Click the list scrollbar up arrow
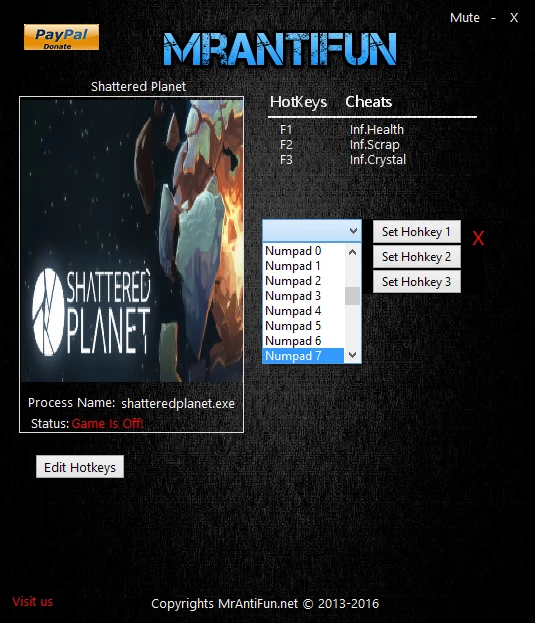 coord(352,252)
